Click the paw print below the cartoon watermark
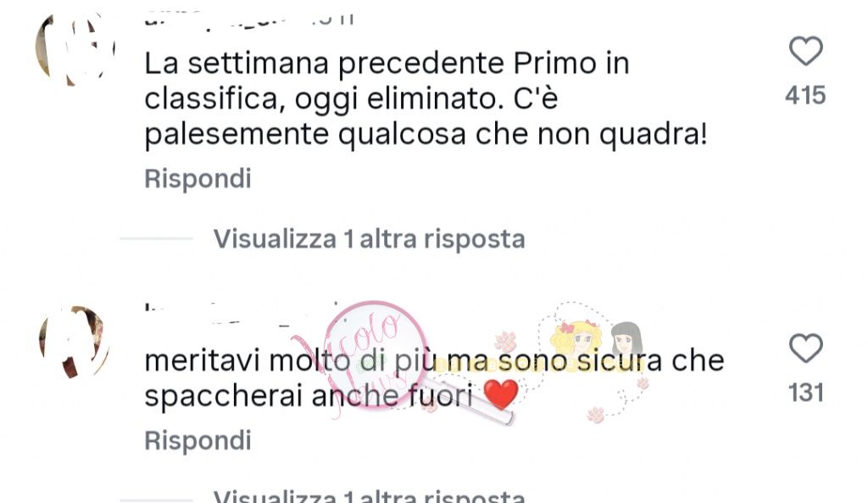 point(596,415)
